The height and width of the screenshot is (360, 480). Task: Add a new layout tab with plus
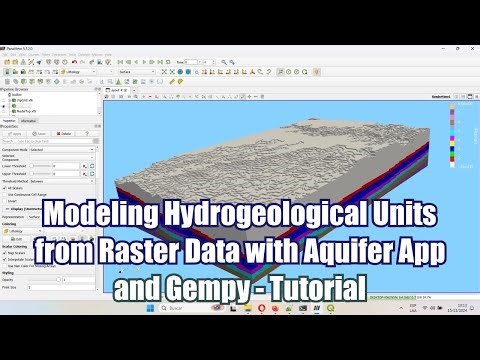[x=134, y=90]
